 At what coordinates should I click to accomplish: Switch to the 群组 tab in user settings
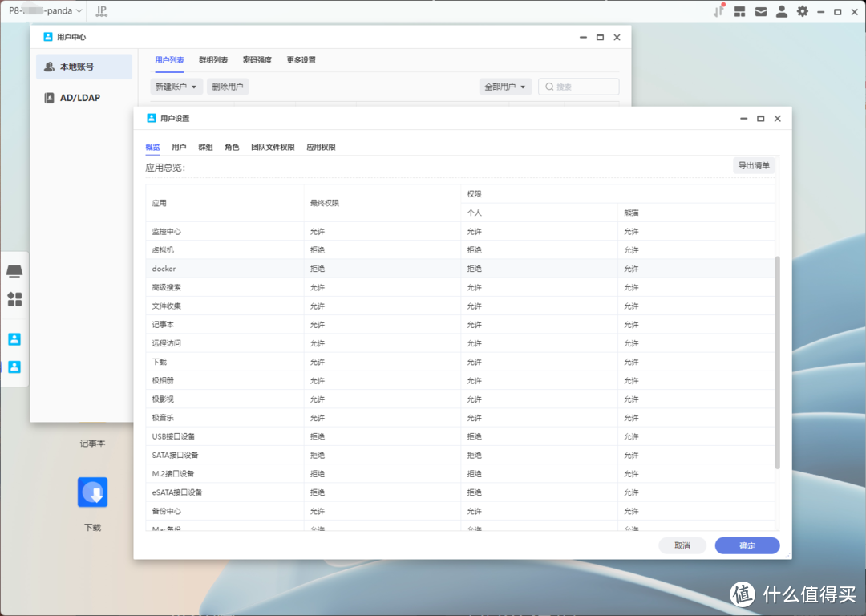coord(205,147)
